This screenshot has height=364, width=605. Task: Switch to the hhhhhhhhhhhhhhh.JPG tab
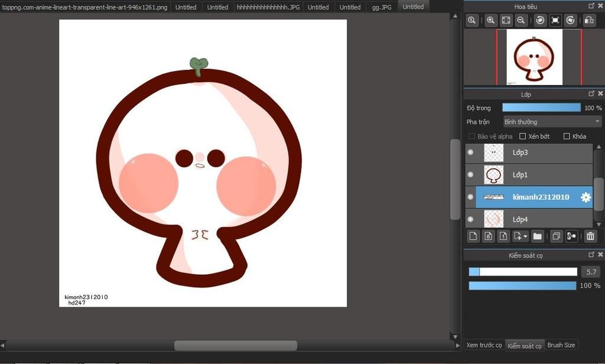coord(268,7)
